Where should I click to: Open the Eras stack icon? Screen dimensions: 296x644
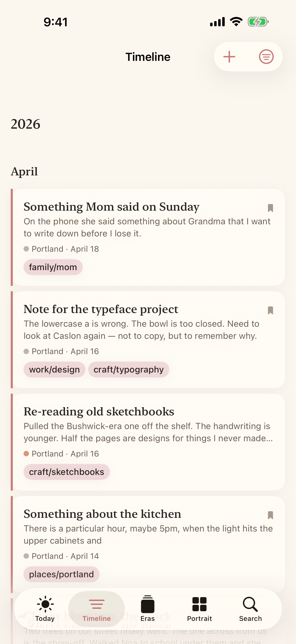148,604
